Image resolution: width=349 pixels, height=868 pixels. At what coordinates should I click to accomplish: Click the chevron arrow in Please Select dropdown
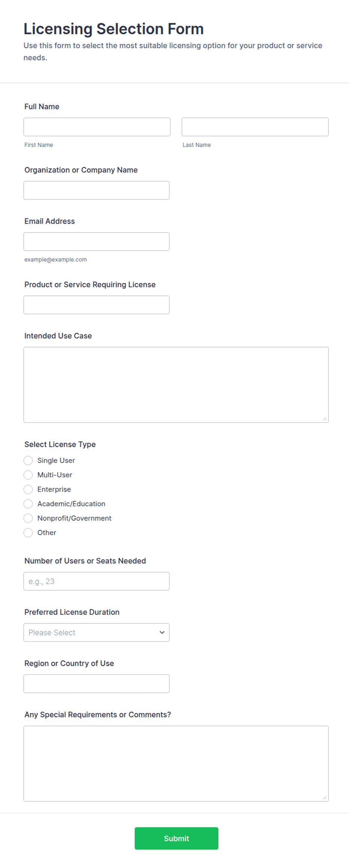[162, 632]
